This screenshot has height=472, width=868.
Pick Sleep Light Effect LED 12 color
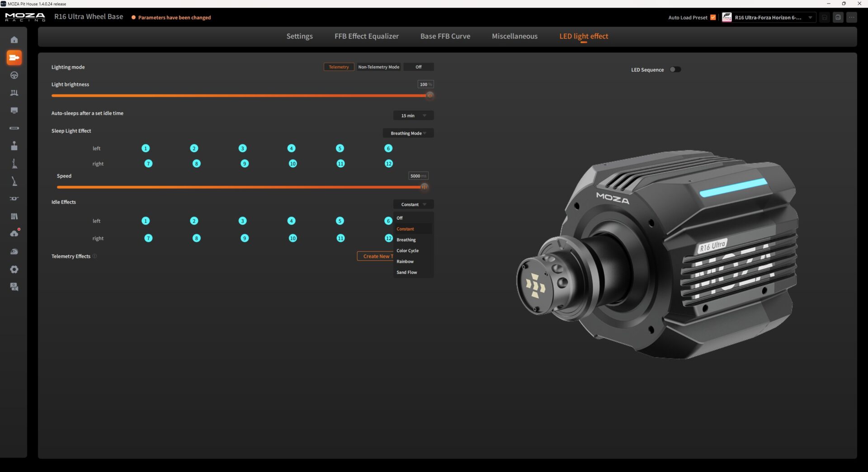click(389, 164)
